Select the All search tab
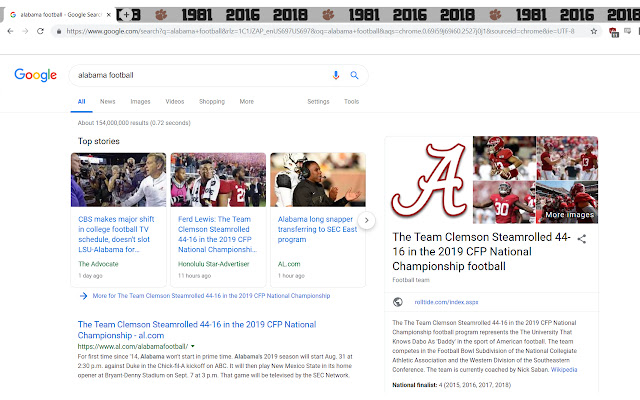 [82, 102]
